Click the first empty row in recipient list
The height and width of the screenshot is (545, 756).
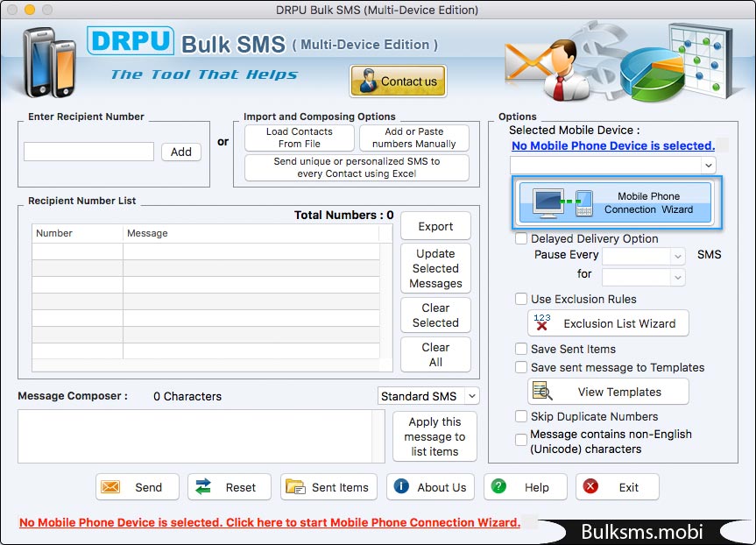click(x=206, y=251)
